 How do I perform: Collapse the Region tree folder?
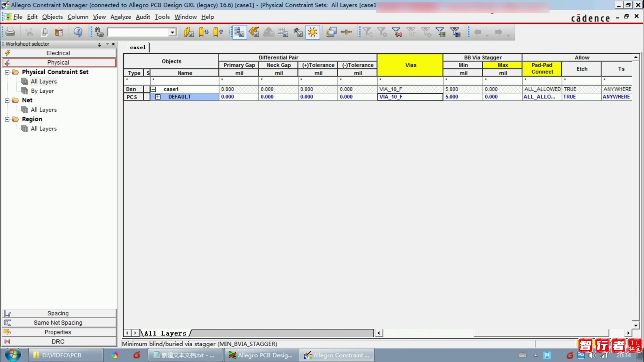[7, 119]
